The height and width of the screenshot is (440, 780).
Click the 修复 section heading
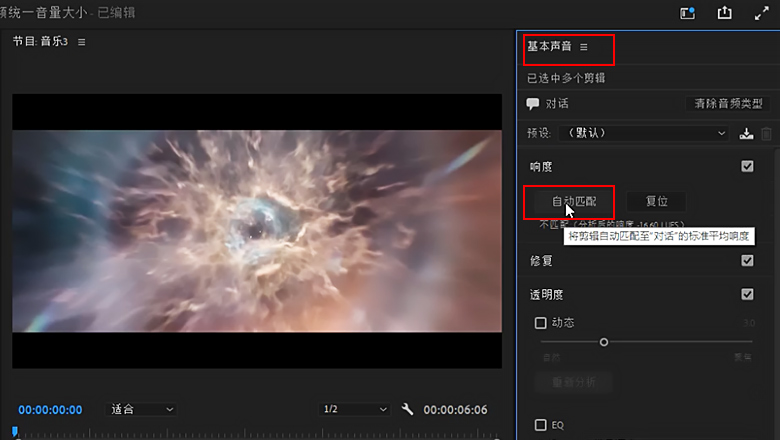pyautogui.click(x=541, y=261)
